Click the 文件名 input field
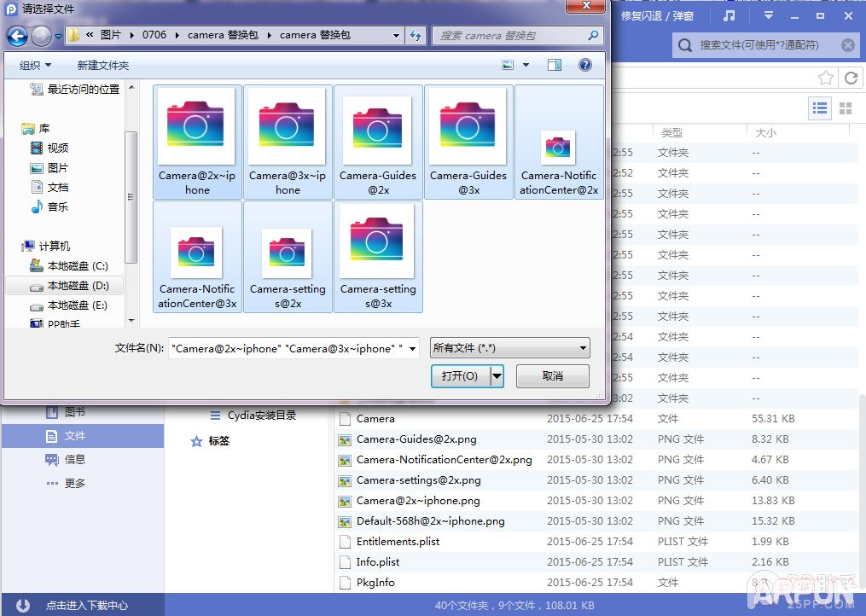 [x=287, y=348]
